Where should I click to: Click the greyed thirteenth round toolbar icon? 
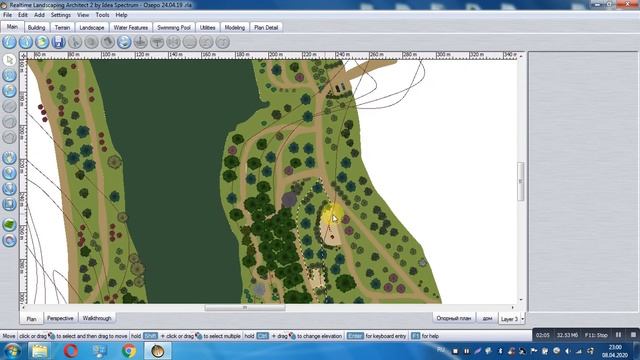coord(206,42)
